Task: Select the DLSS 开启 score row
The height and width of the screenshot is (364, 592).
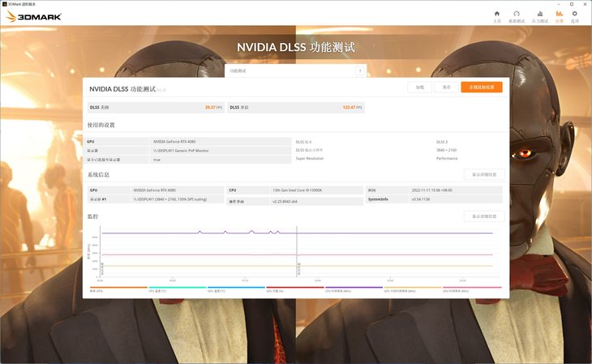Action: coord(296,108)
